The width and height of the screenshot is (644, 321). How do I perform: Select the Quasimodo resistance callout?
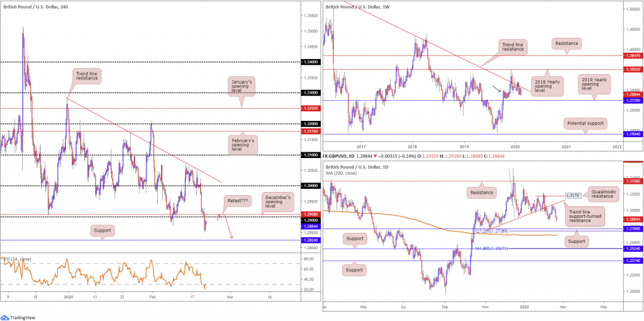[x=605, y=191]
